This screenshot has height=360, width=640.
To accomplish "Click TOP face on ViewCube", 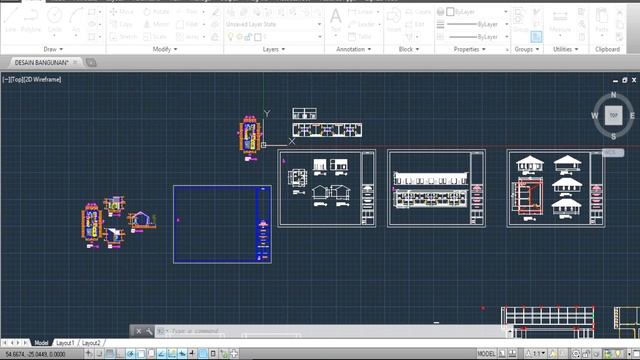I will point(613,116).
